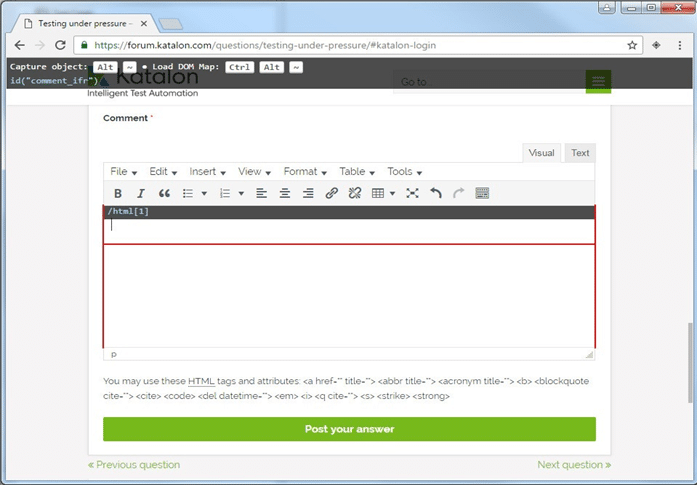Click the HTML abbreviation text
This screenshot has width=697, height=485.
[x=201, y=381]
